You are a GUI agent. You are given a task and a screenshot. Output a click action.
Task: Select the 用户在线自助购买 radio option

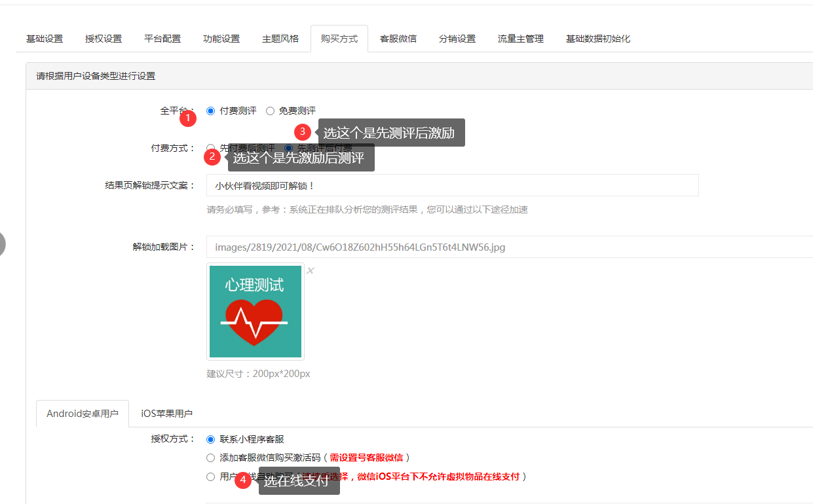(x=210, y=477)
